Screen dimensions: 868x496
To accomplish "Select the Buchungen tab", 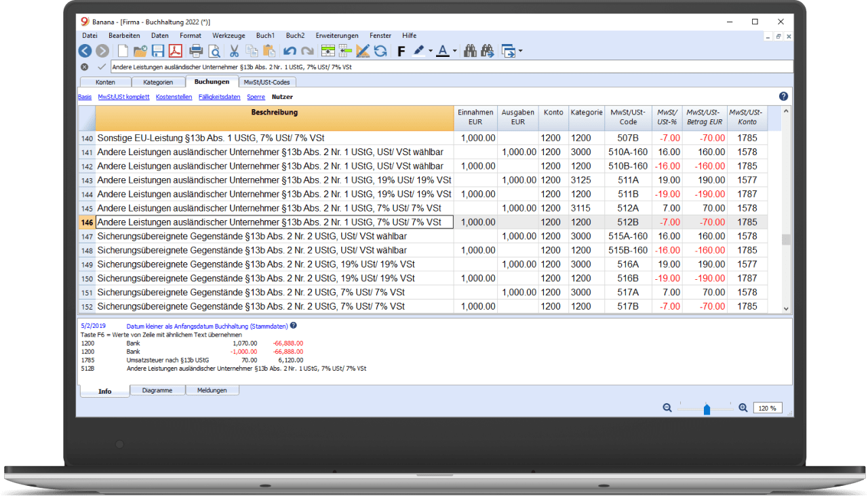I will pyautogui.click(x=212, y=81).
